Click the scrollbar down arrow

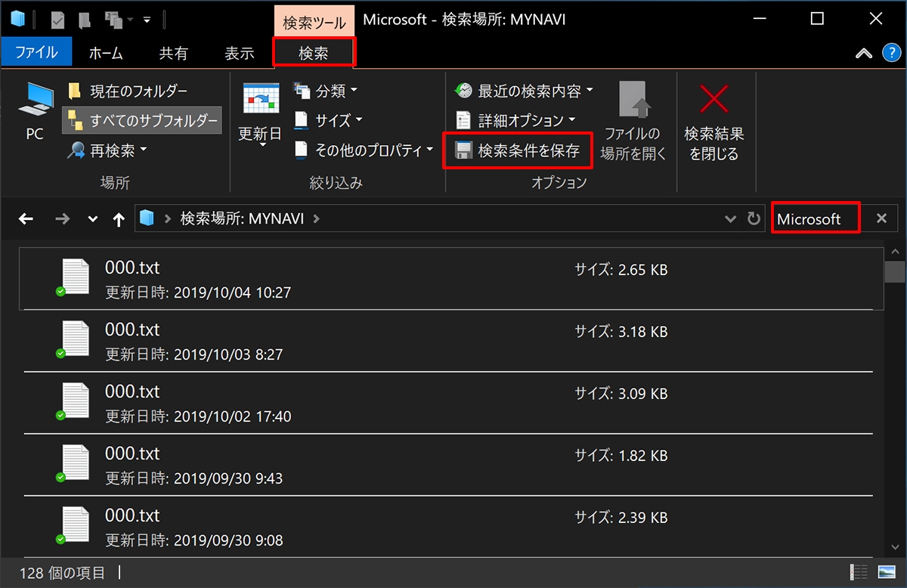coord(896,547)
